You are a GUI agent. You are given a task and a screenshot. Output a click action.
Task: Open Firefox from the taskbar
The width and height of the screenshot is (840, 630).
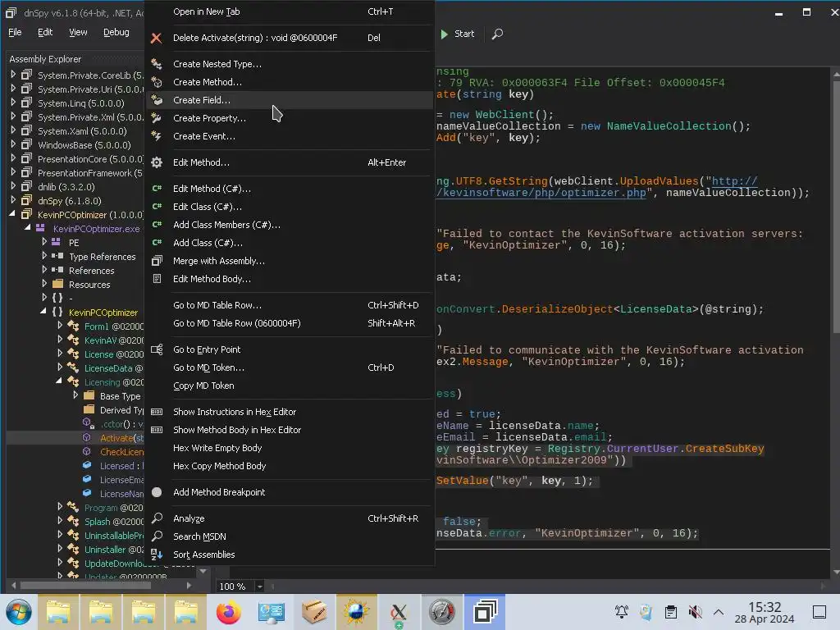[x=228, y=612]
